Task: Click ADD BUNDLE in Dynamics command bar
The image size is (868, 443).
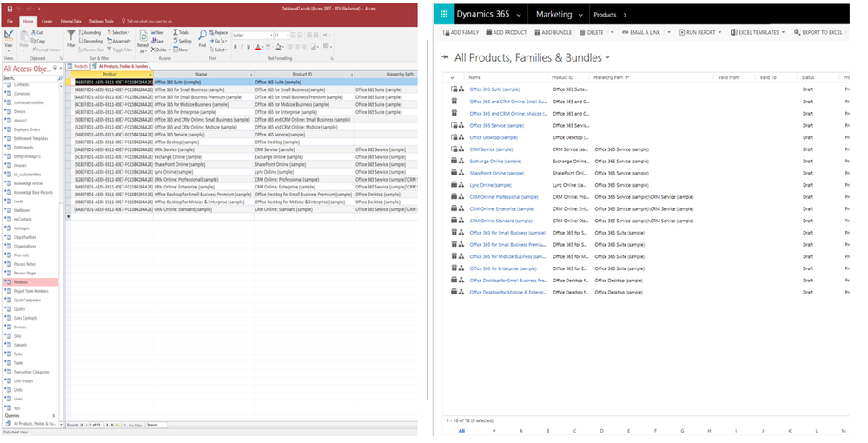Action: click(x=553, y=33)
